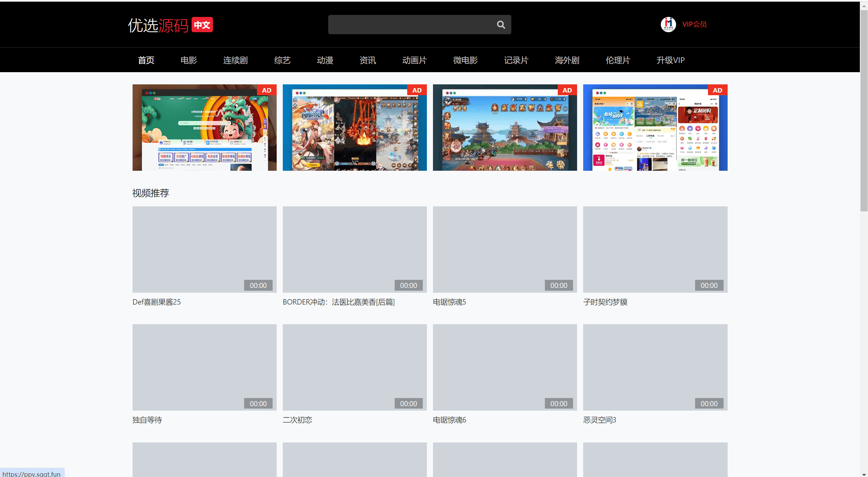Viewport: 868px width, 477px height.
Task: Click the user avatar icon
Action: tap(668, 24)
